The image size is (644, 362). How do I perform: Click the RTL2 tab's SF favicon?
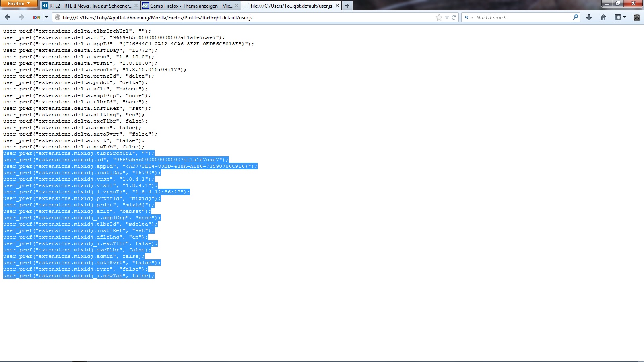tap(45, 6)
